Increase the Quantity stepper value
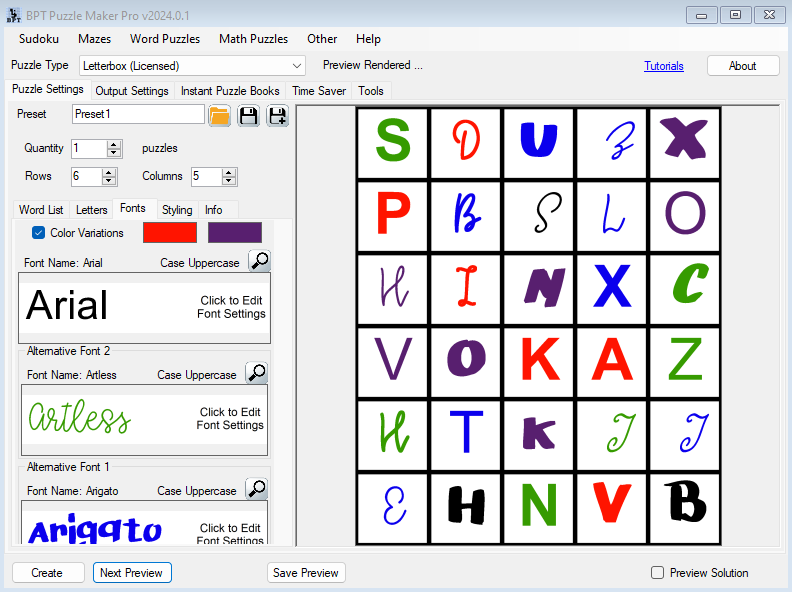Screen dimensions: 792x592 point(114,144)
